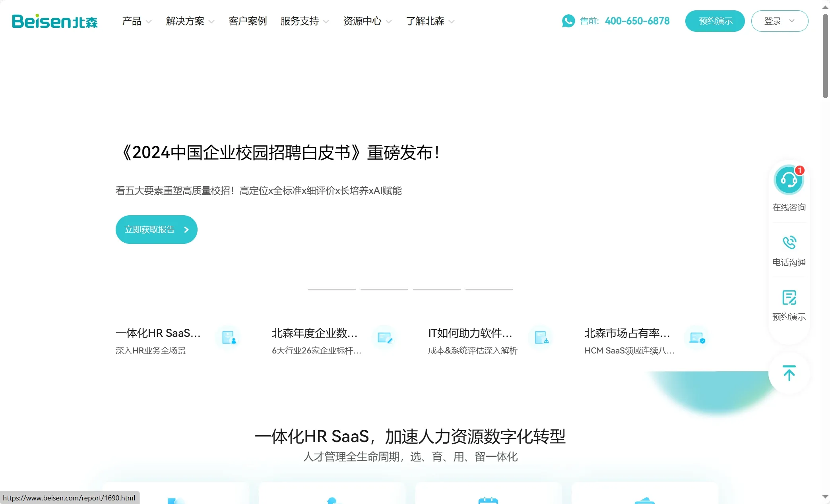Click the 看五大要素重塑高质量校招 description text
The image size is (830, 504).
[259, 191]
